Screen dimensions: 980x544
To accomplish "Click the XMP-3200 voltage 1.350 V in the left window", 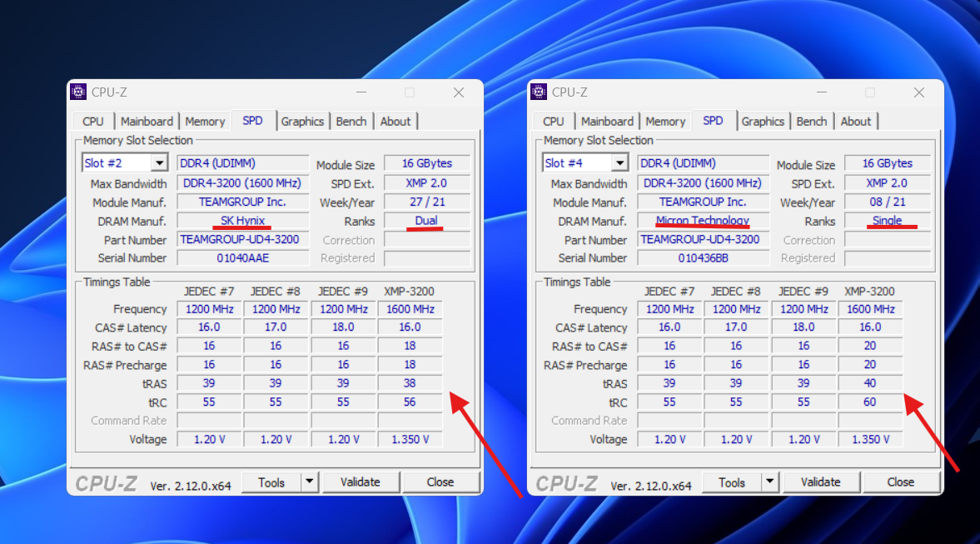I will click(410, 440).
